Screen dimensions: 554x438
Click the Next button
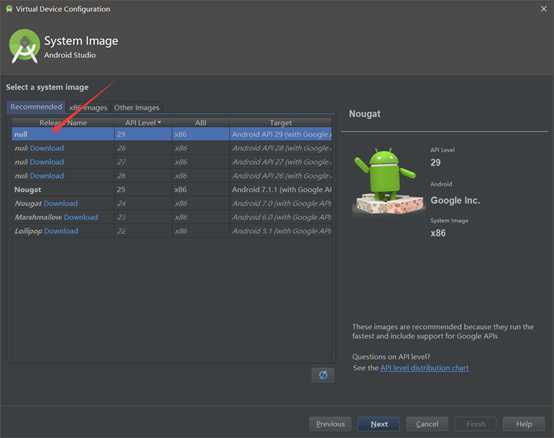379,424
